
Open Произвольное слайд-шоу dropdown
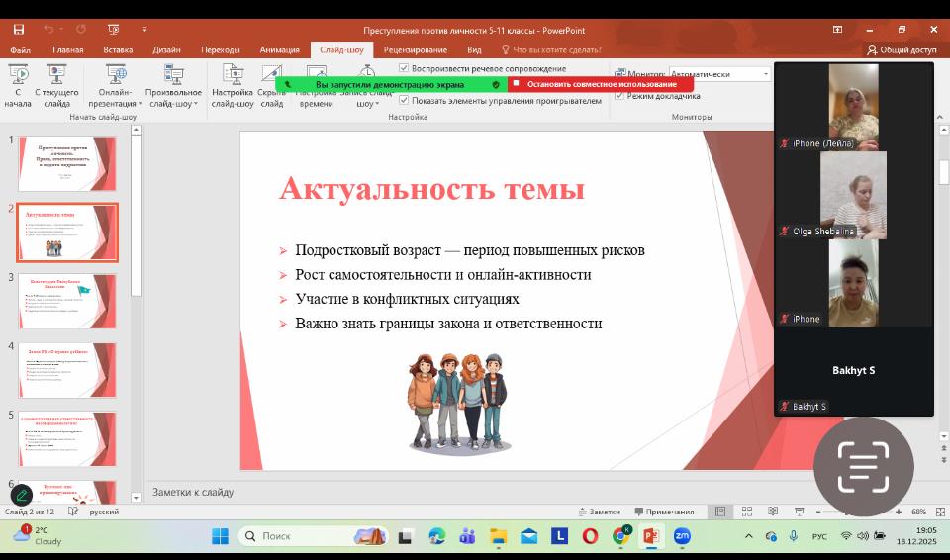point(173,103)
